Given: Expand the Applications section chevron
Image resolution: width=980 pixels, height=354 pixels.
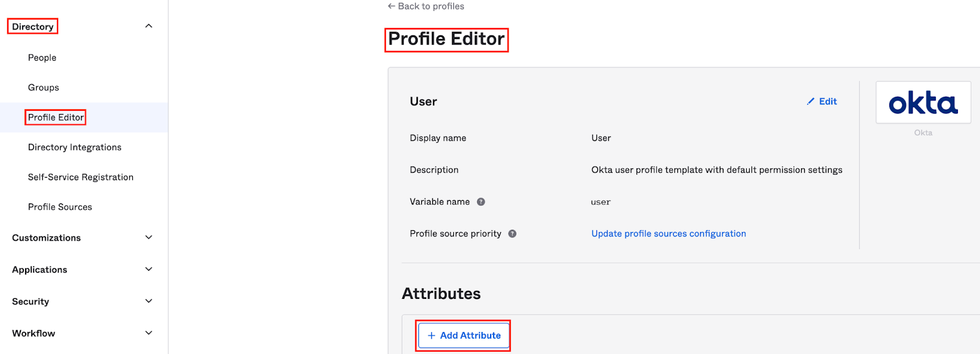Looking at the screenshot, I should pos(148,269).
